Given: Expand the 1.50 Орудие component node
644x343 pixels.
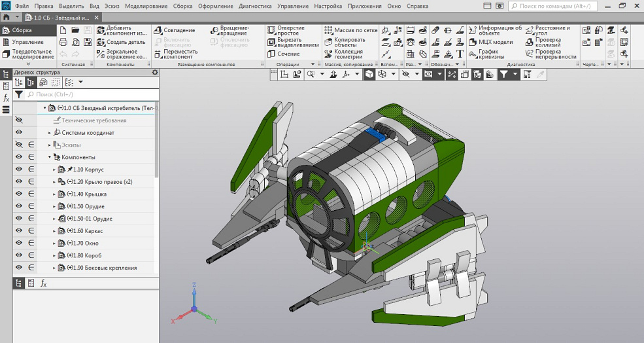Looking at the screenshot, I should 54,206.
